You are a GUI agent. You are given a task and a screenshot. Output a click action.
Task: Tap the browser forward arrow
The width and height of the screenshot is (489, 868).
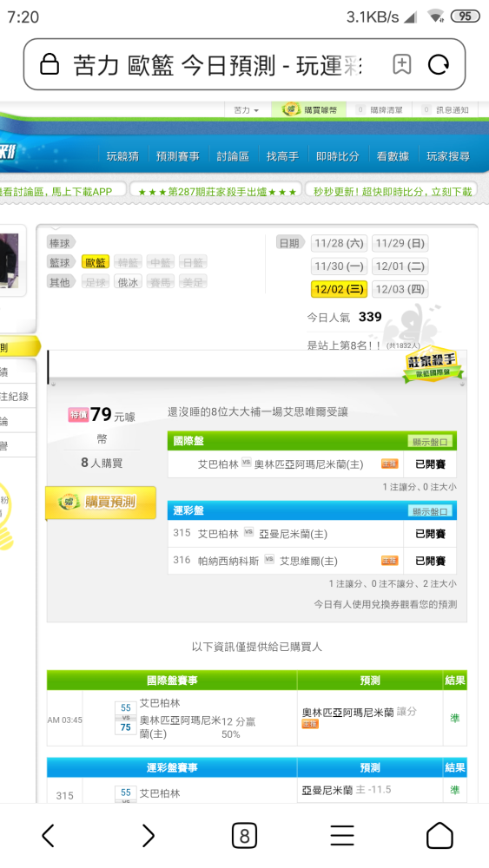coord(148,835)
